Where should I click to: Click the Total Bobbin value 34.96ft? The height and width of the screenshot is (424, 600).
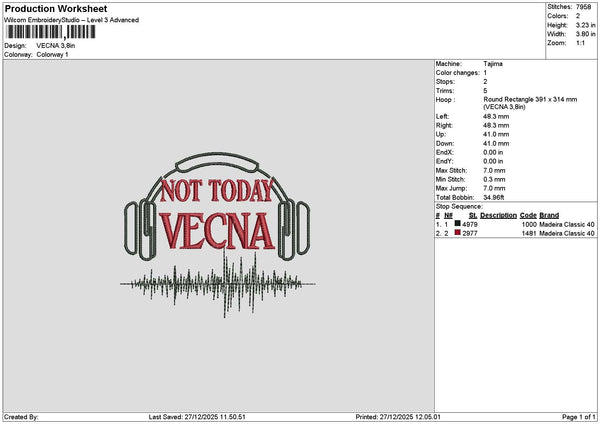(x=494, y=197)
